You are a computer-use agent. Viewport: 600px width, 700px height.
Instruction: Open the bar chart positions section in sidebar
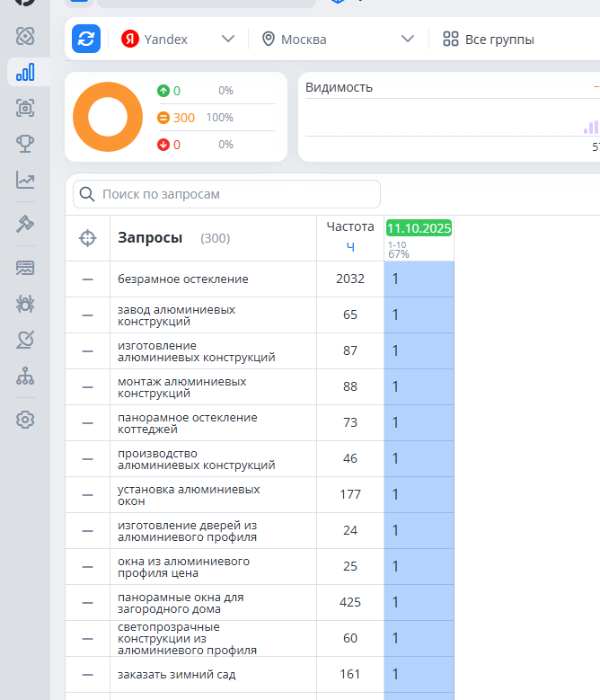pos(25,72)
